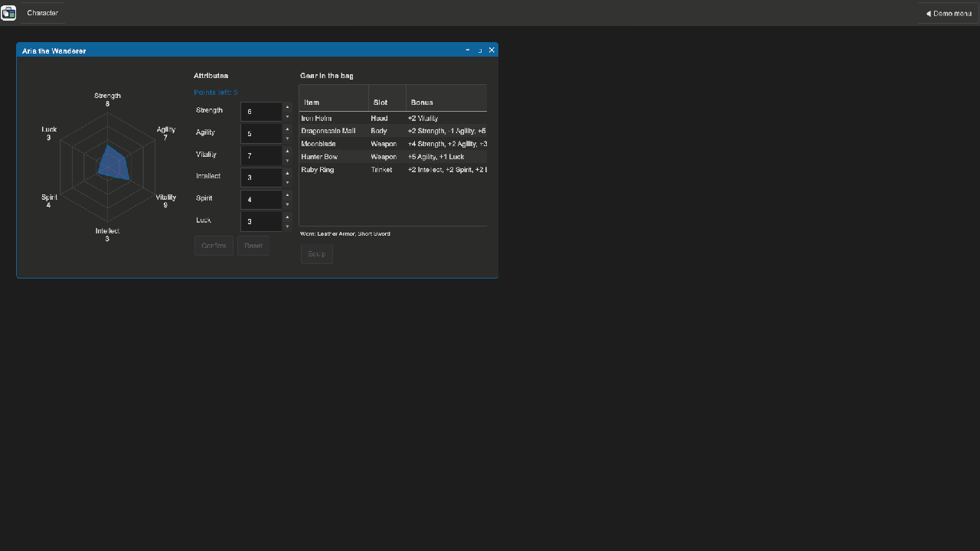The width and height of the screenshot is (980, 551).
Task: Focus the Intellect value field
Action: tap(262, 178)
